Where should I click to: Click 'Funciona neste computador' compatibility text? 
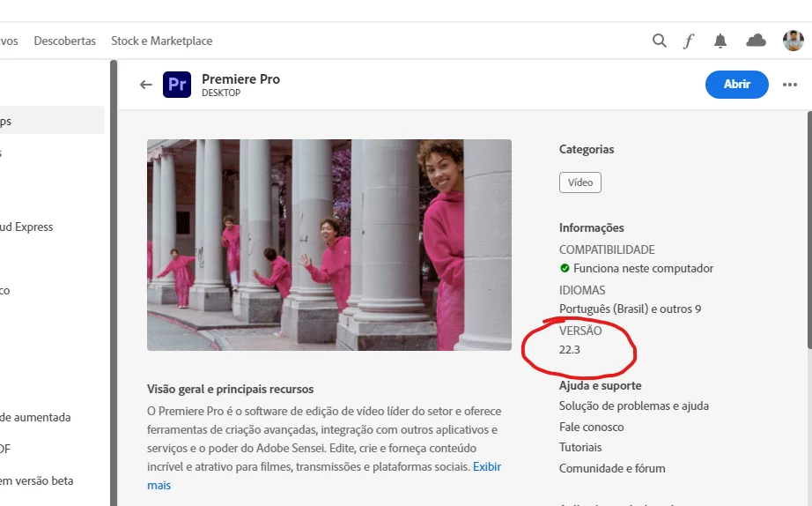[643, 269]
